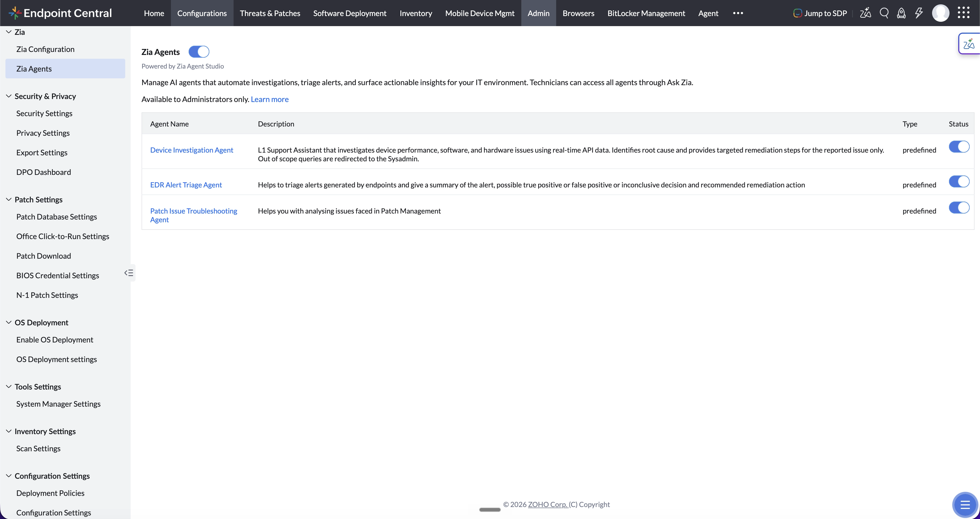The image size is (980, 519).
Task: Open Scan Settings in the sidebar
Action: pyautogui.click(x=65, y=448)
